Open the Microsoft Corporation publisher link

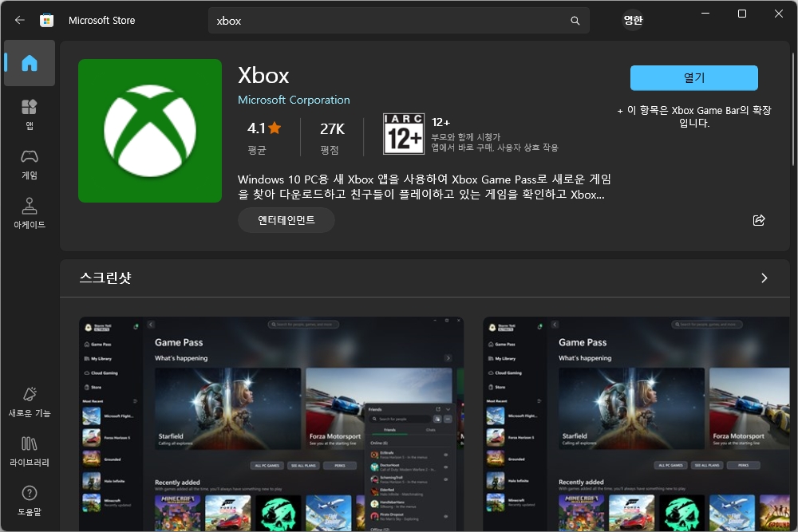point(294,100)
